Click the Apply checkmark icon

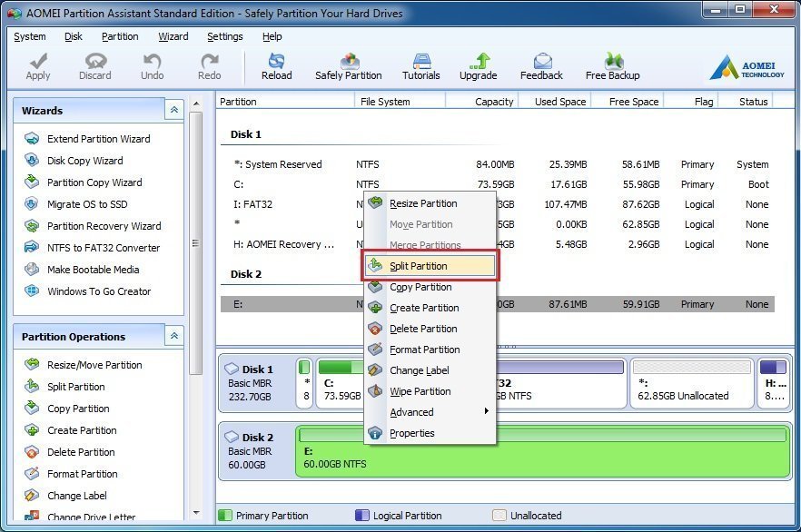pyautogui.click(x=38, y=61)
